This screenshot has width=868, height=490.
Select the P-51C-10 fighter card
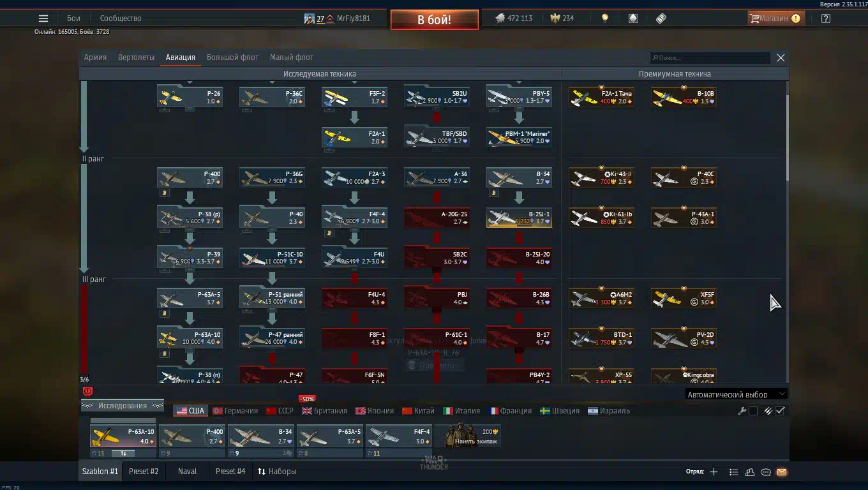pyautogui.click(x=273, y=258)
